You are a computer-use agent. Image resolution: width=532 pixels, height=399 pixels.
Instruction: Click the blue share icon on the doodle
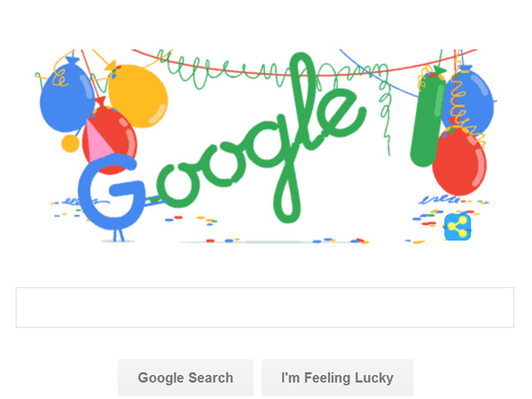[458, 227]
